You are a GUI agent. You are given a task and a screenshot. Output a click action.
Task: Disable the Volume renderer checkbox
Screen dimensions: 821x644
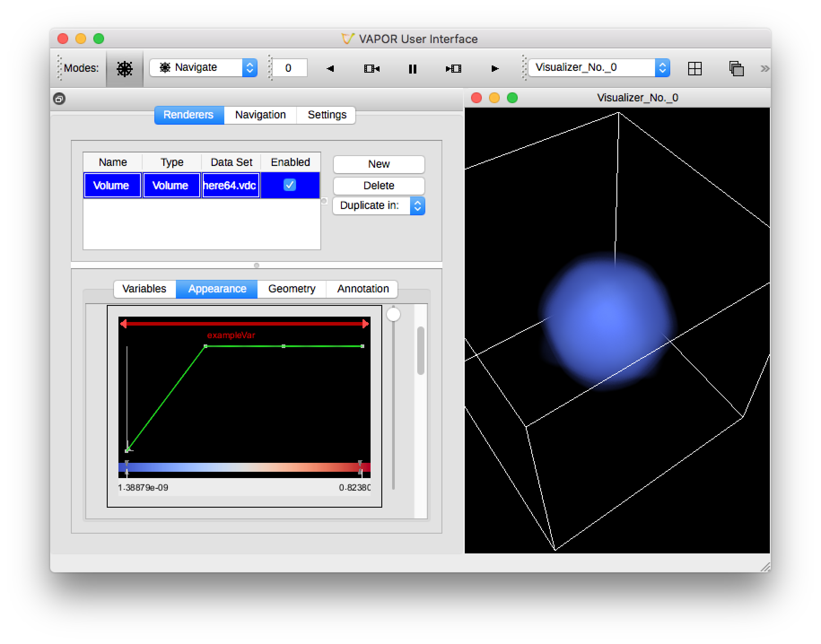(x=290, y=185)
